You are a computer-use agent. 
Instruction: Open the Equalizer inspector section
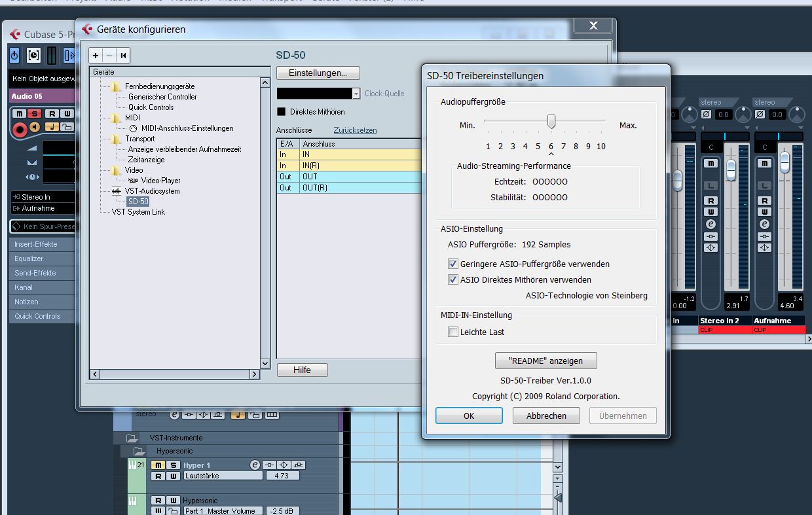(x=43, y=258)
